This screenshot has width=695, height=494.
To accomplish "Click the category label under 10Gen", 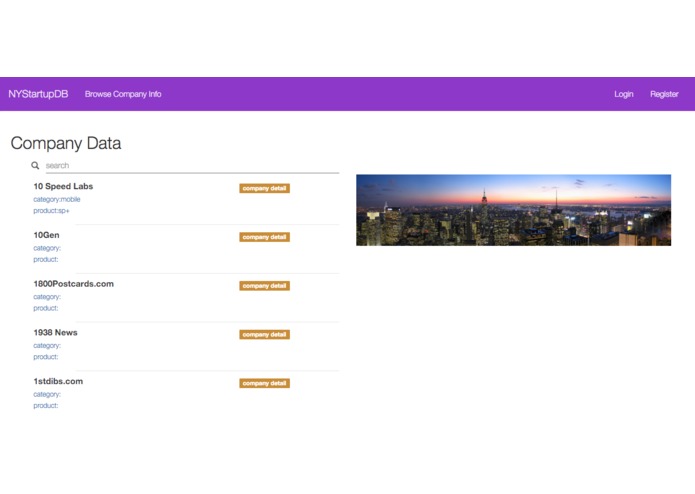I will tap(47, 248).
